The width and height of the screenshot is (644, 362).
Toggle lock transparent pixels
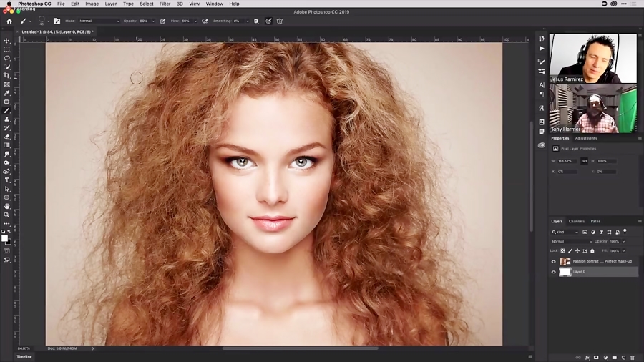tap(562, 251)
